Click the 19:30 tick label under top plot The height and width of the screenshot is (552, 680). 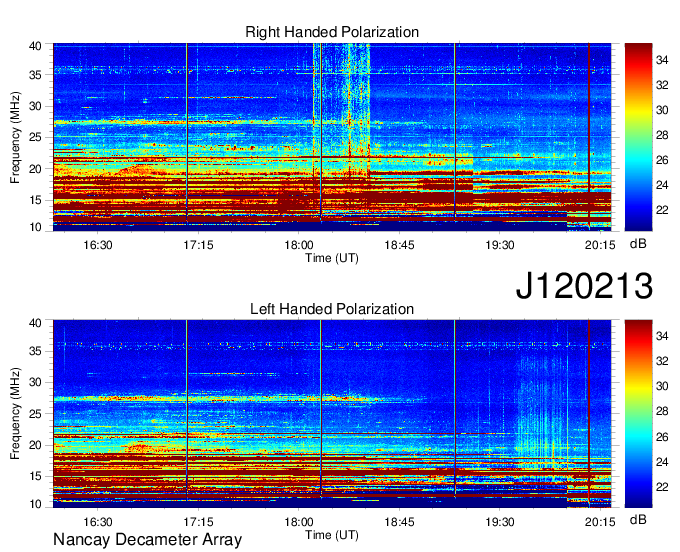pos(500,245)
